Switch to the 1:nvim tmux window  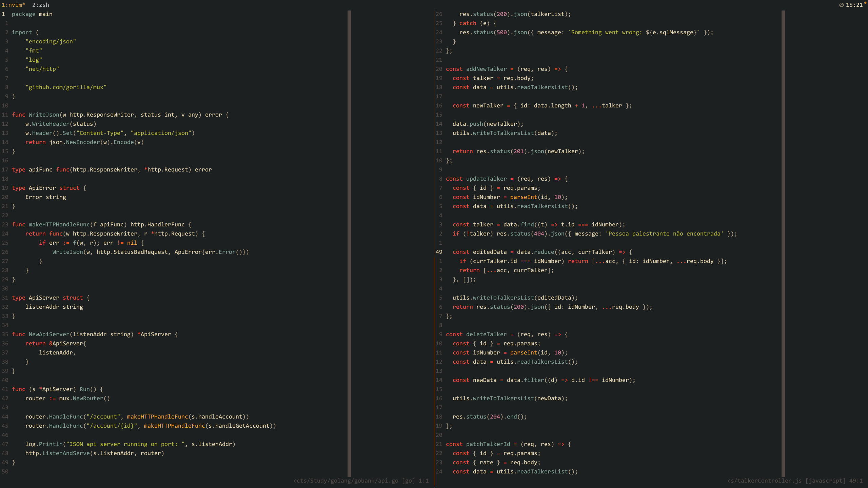coord(13,5)
